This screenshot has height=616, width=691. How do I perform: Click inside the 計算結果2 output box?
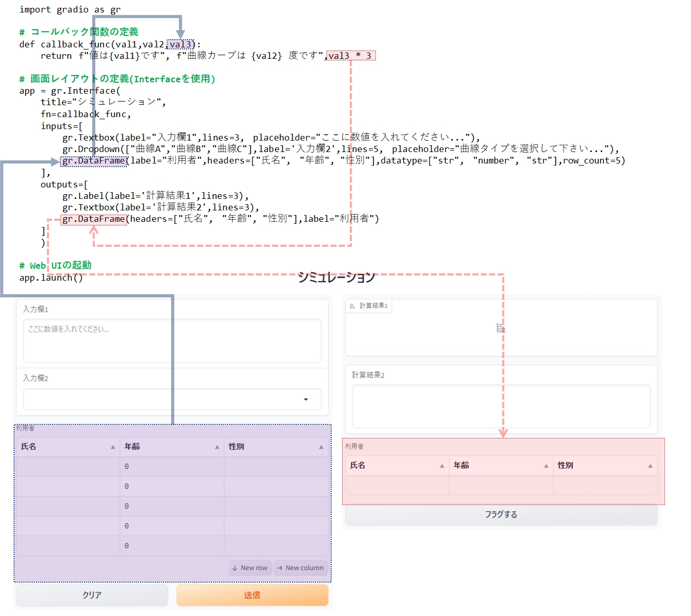point(501,406)
